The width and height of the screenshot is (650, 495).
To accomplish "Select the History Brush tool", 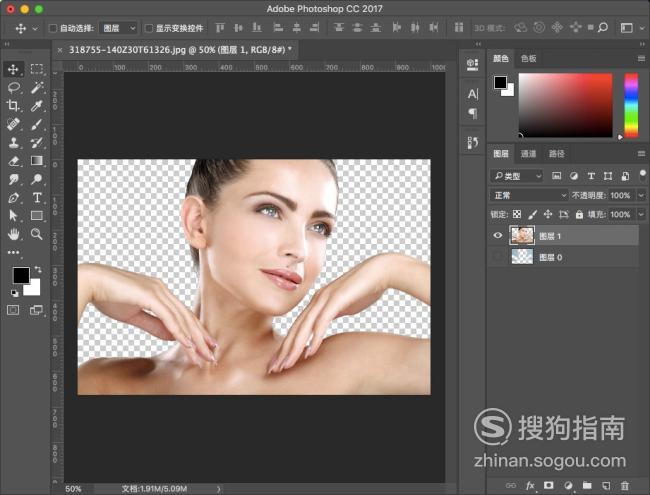I will pos(36,142).
